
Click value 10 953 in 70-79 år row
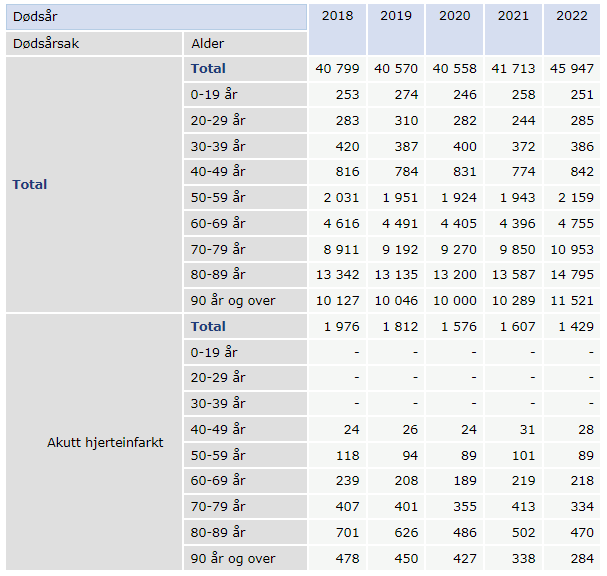click(572, 249)
